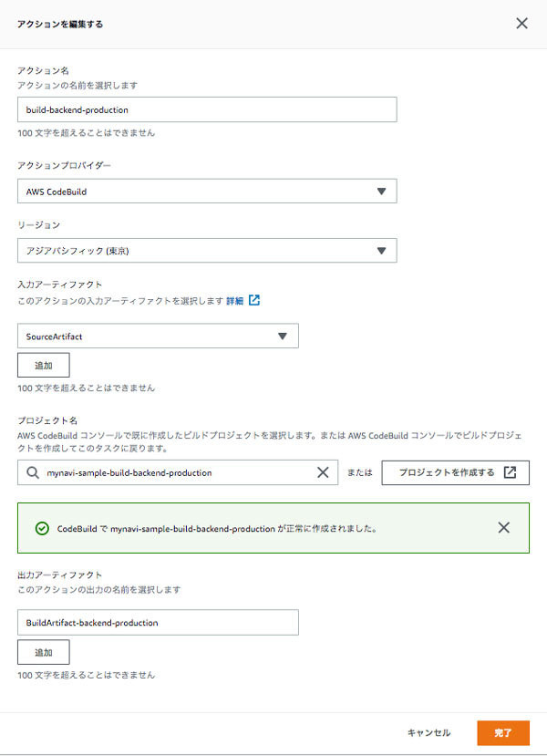Click the external link icon on プロジェクトを作成する
This screenshot has height=756, width=547.
(510, 472)
